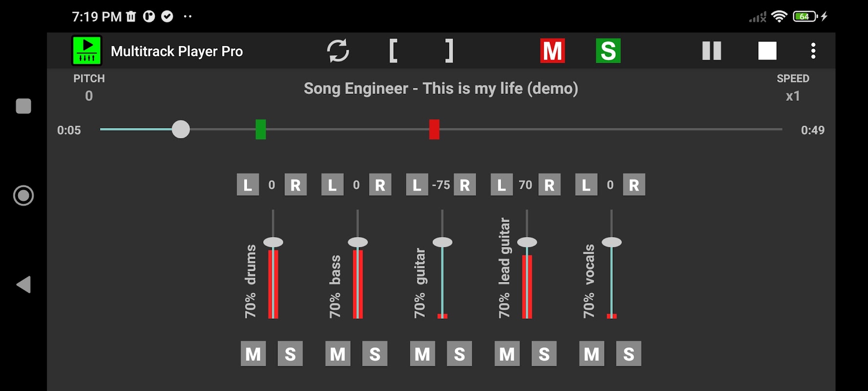This screenshot has width=868, height=391.
Task: Click the green loop start marker
Action: pos(261,130)
